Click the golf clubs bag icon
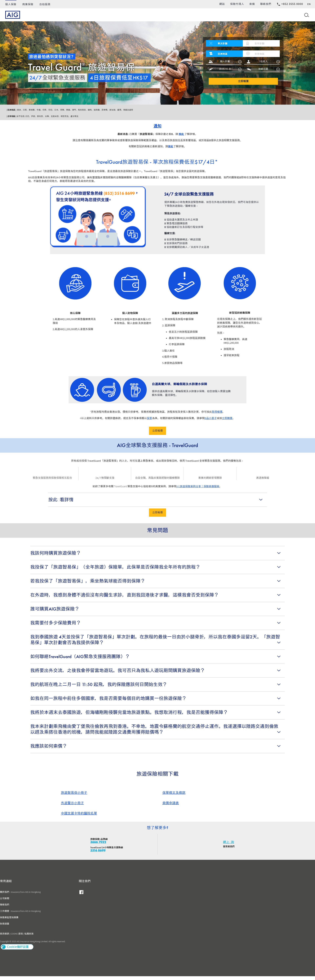 click(135, 390)
